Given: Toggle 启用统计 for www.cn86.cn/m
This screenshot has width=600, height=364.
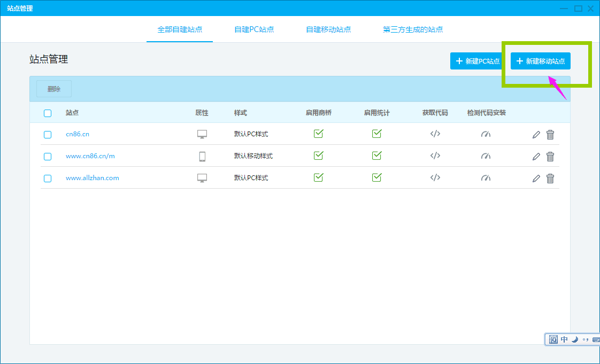Looking at the screenshot, I should tap(377, 155).
